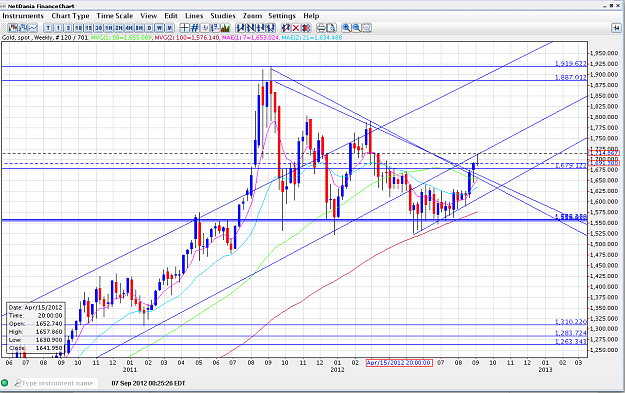Click the 1,919.622 horizontal line label
Screen dimensions: 625x393
pos(571,64)
